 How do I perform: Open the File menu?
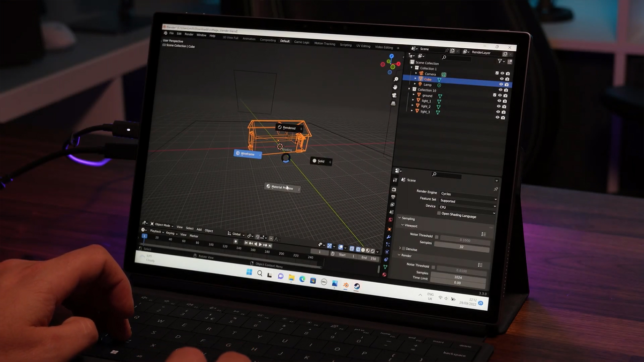click(x=171, y=34)
